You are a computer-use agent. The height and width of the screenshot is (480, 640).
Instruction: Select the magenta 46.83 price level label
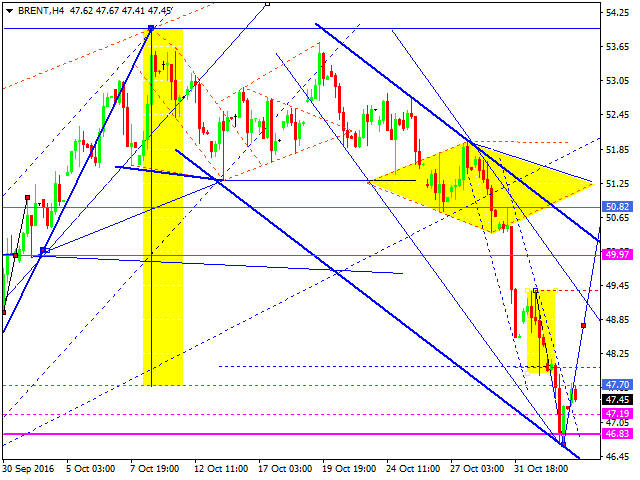point(618,433)
